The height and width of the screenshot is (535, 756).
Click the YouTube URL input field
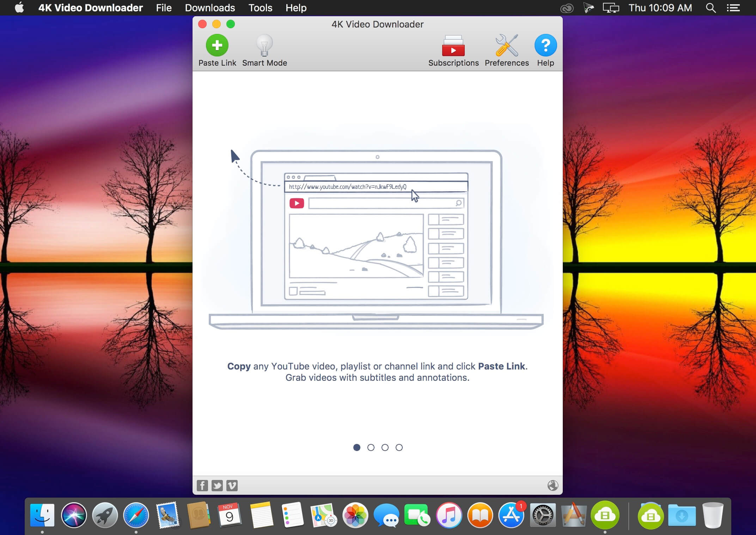pos(376,186)
